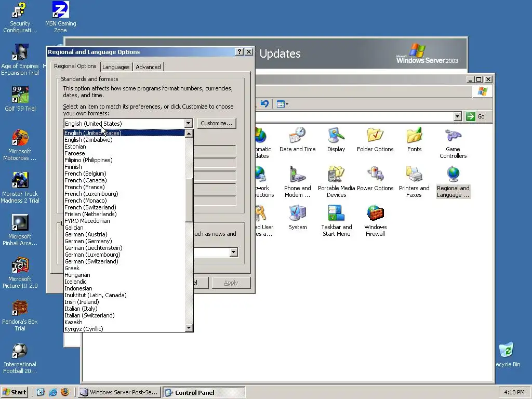Open the Start menu
The height and width of the screenshot is (399, 532).
tap(14, 392)
